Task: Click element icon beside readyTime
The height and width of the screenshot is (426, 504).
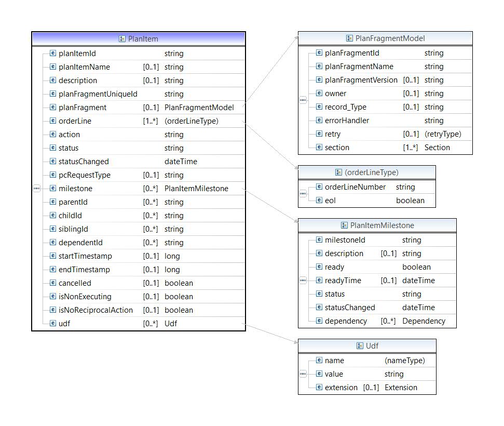Action: [x=319, y=280]
